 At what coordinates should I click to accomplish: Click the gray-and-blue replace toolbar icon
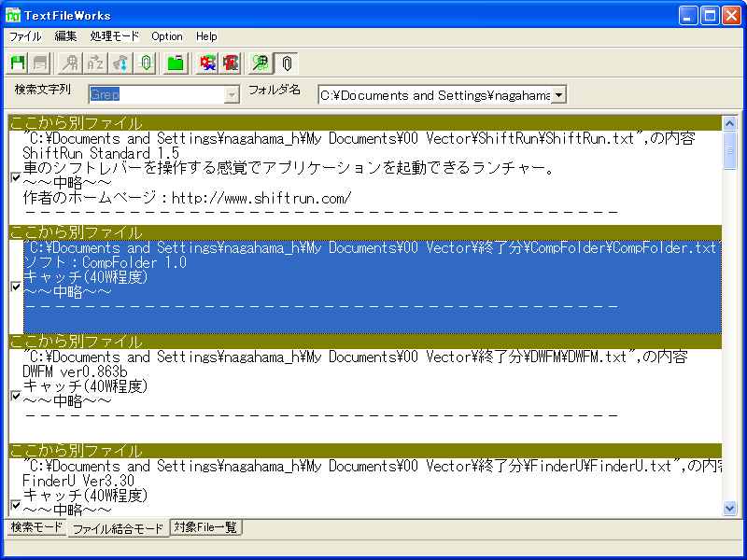[x=120, y=63]
